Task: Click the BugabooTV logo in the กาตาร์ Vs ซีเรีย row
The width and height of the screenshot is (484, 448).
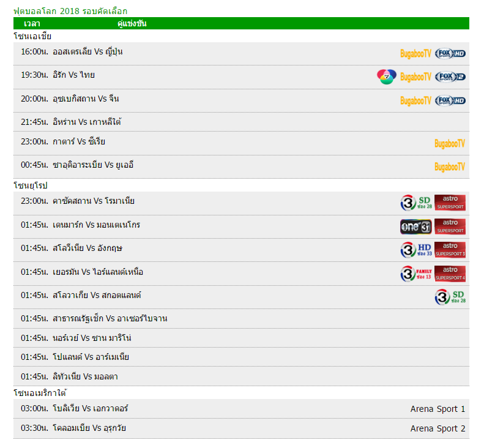Action: point(450,143)
